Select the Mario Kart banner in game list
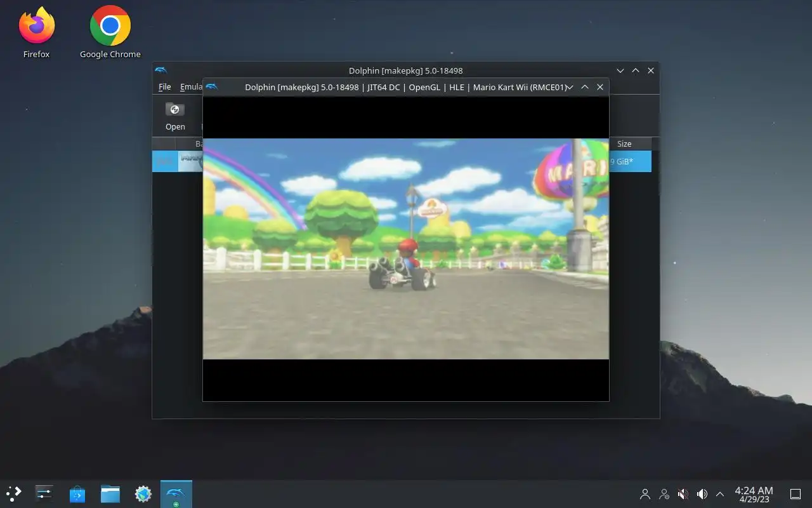The width and height of the screenshot is (812, 508). (x=190, y=161)
